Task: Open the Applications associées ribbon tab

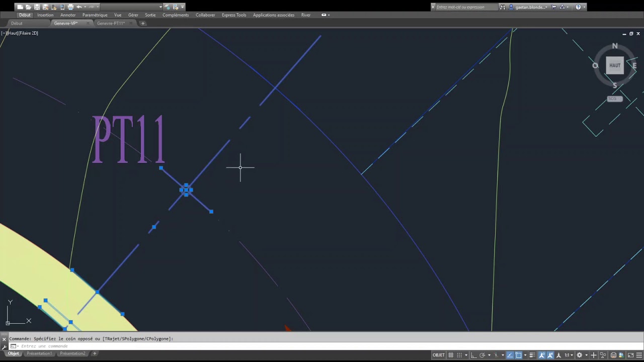Action: [274, 15]
